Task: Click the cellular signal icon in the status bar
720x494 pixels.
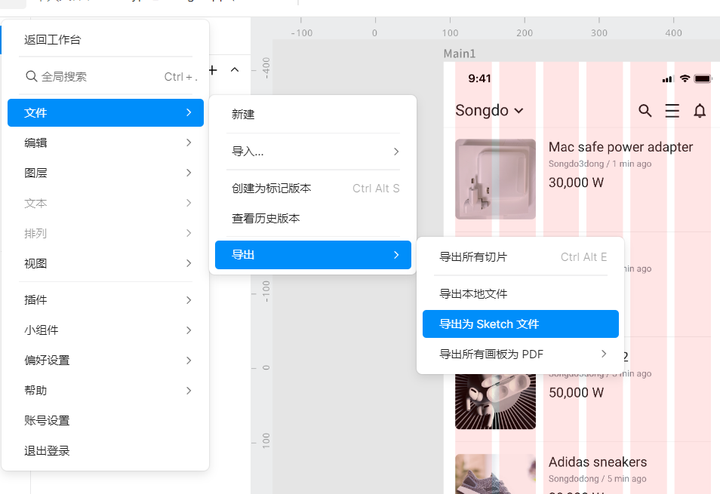Action: click(x=668, y=79)
